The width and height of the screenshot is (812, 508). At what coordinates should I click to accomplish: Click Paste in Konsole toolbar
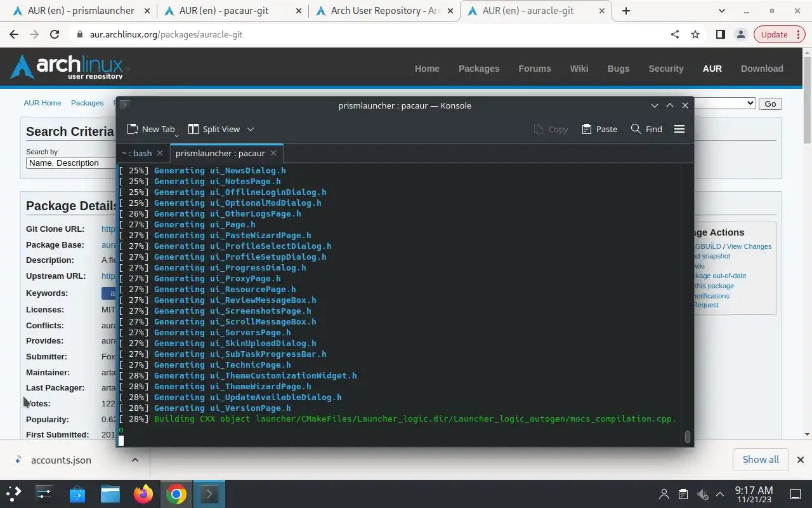click(599, 129)
